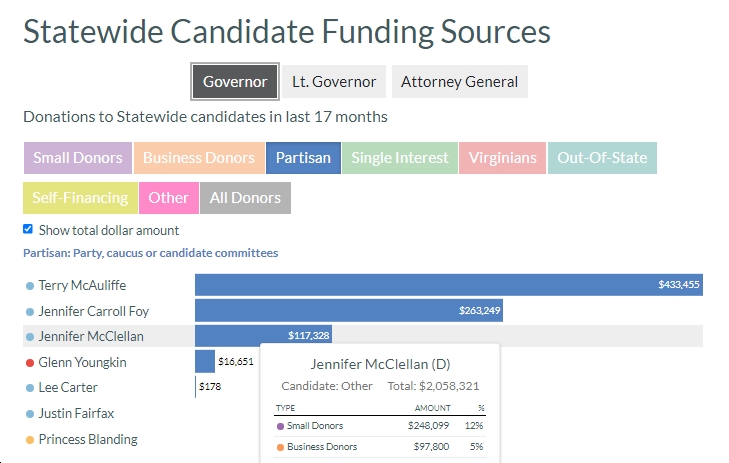This screenshot has width=729, height=463.
Task: Uncheck Show total dollar amount
Action: tap(28, 229)
